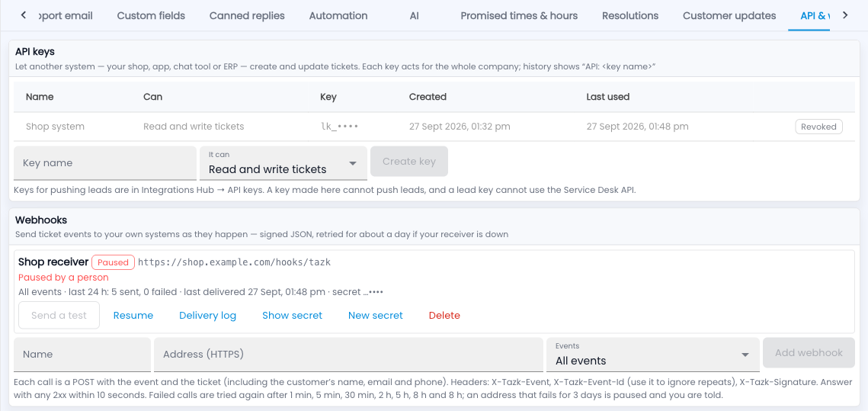
Task: Switch to the Customer updates tab
Action: [x=729, y=15]
